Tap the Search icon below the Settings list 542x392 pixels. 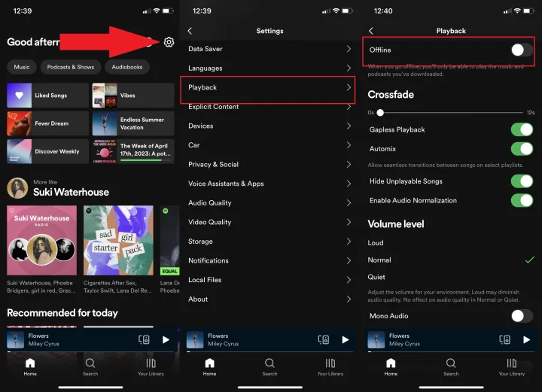pyautogui.click(x=269, y=364)
